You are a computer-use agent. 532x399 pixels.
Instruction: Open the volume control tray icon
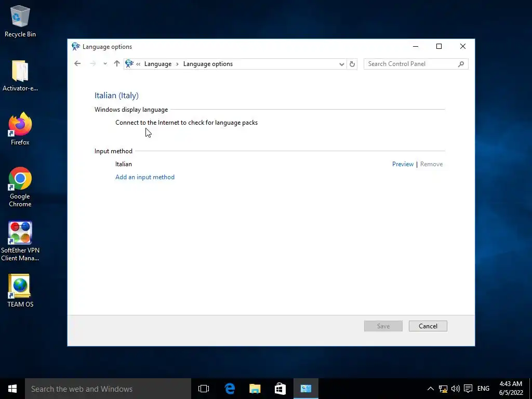455,389
